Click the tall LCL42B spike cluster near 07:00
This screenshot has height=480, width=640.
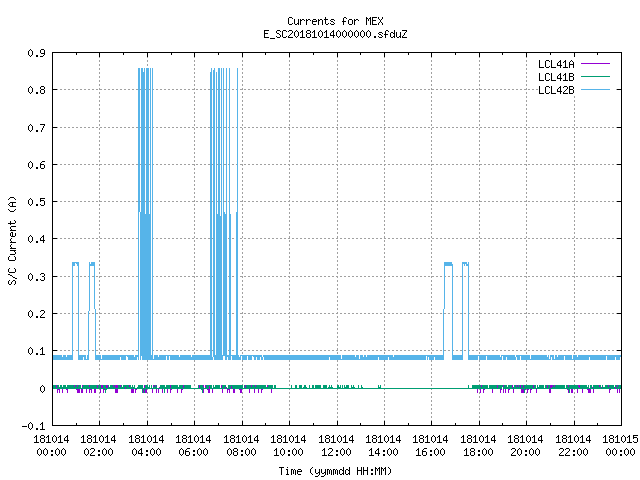(x=224, y=213)
